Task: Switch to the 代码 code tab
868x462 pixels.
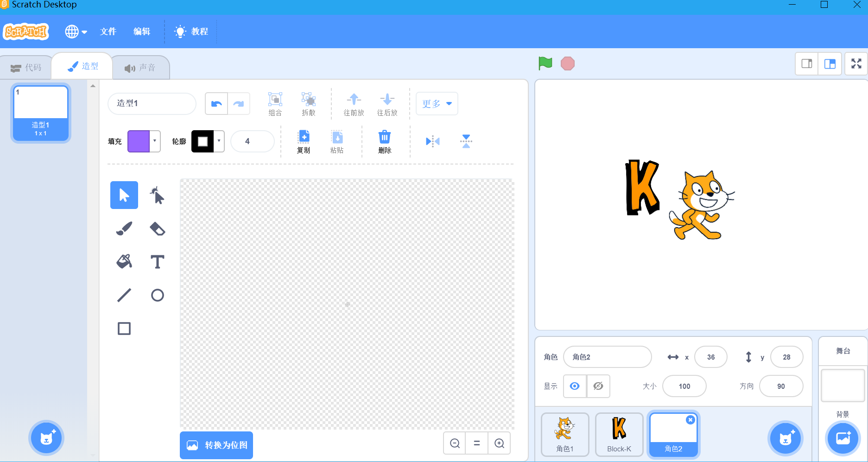Action: [x=26, y=68]
